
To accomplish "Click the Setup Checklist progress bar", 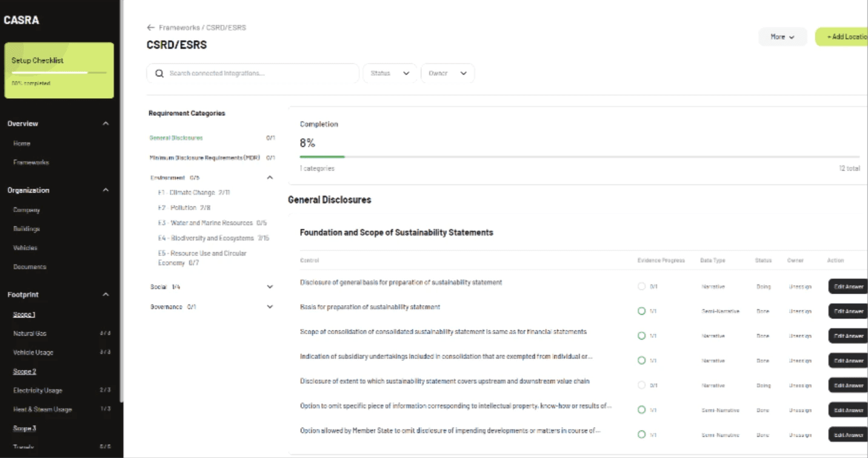I will [x=59, y=73].
